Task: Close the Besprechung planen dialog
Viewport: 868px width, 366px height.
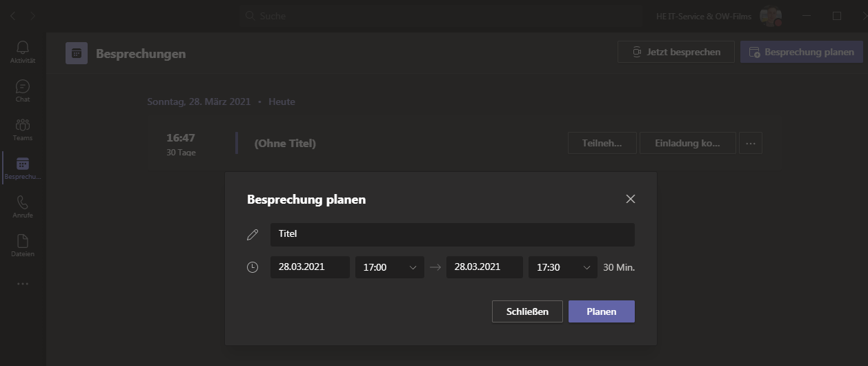Action: coord(630,199)
